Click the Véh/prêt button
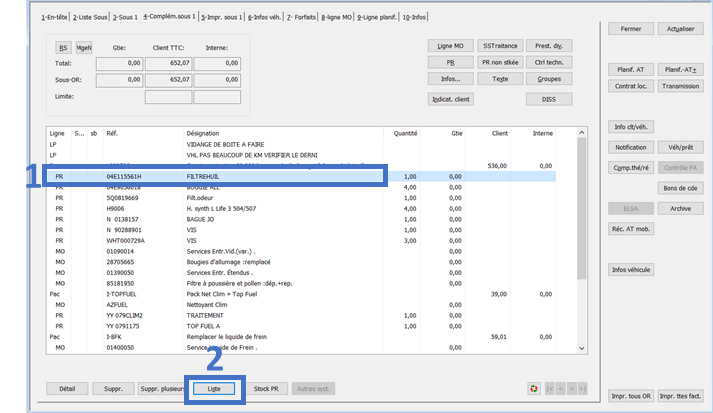The image size is (713, 413). [680, 147]
